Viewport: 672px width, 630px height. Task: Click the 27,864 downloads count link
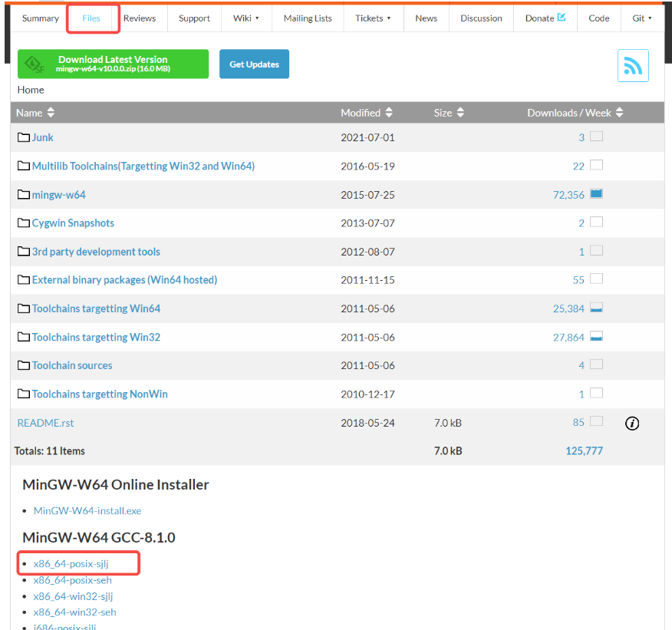pos(568,338)
